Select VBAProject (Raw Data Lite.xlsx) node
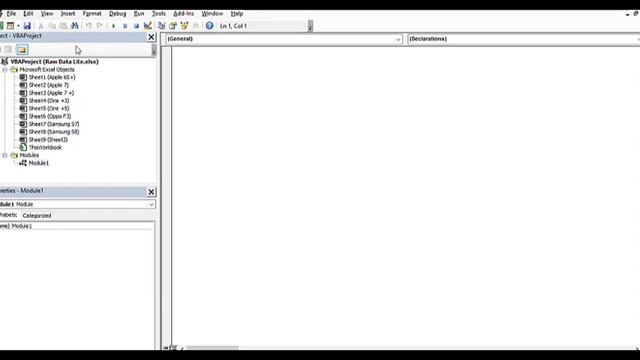The width and height of the screenshot is (640, 360). [x=54, y=62]
